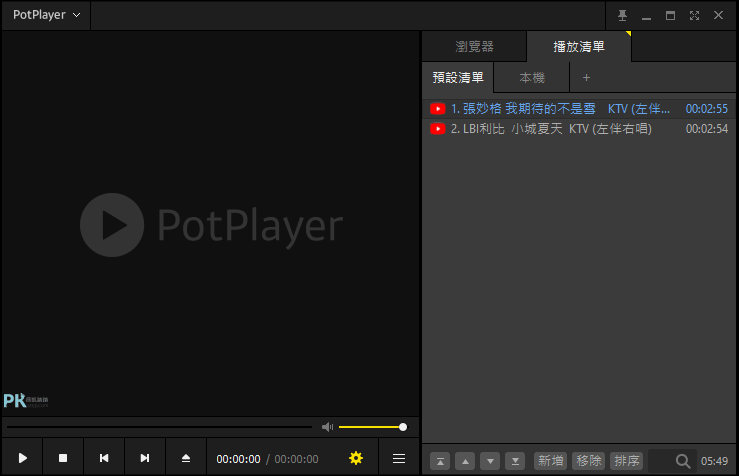This screenshot has width=739, height=476.
Task: Skip to the previous track
Action: [x=104, y=458]
